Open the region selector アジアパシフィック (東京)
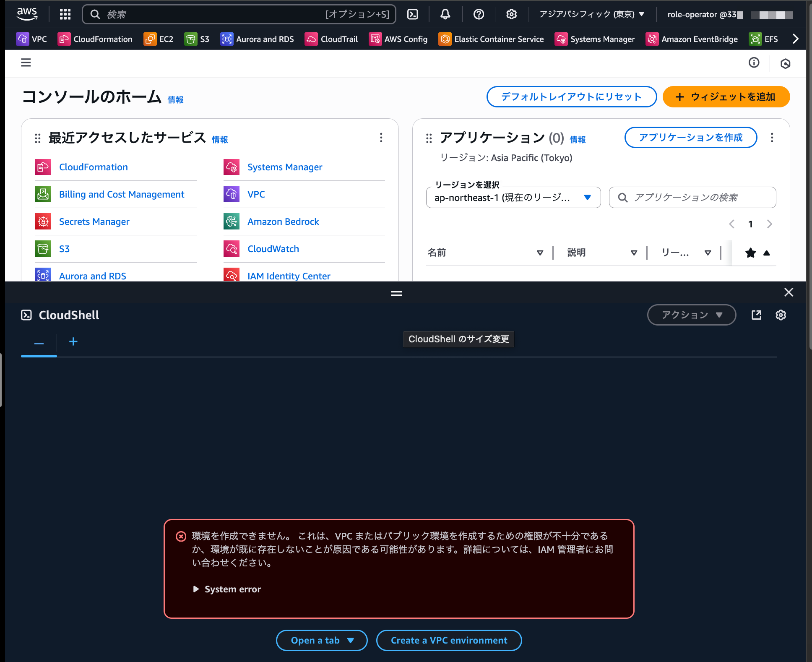Viewport: 812px width, 662px height. (592, 14)
